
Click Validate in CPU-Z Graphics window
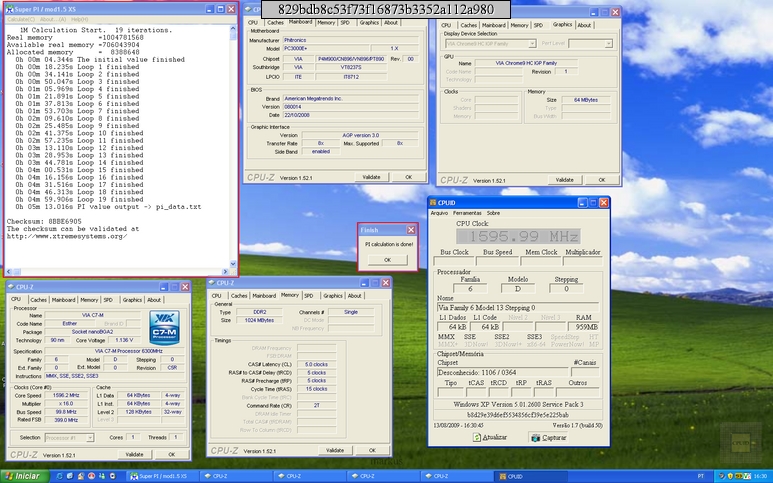tap(564, 180)
